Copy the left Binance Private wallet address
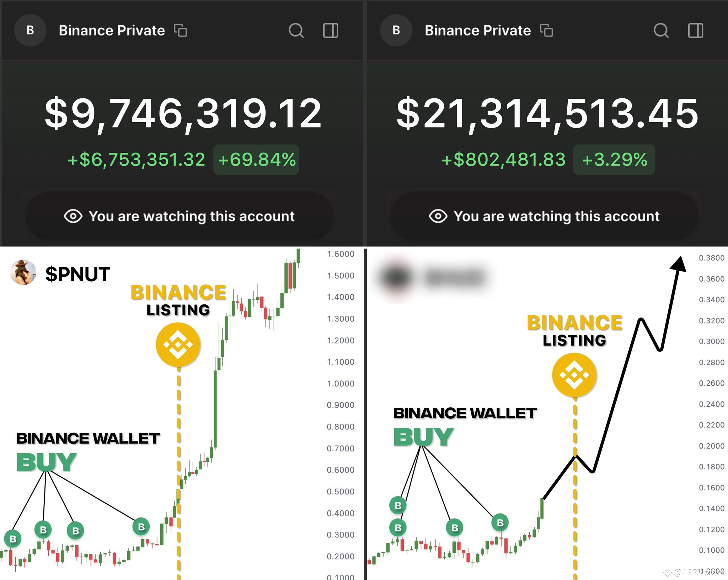This screenshot has width=728, height=580. pyautogui.click(x=181, y=31)
